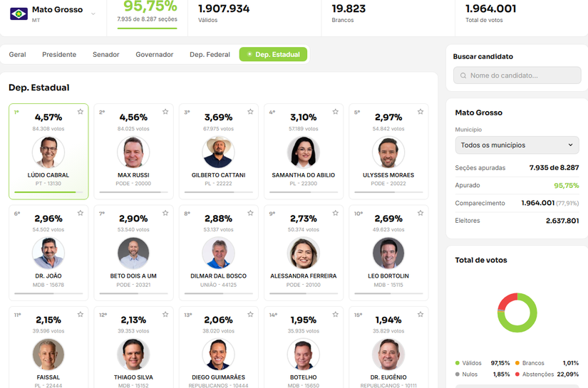Switch to the Senador tab

pos(105,55)
